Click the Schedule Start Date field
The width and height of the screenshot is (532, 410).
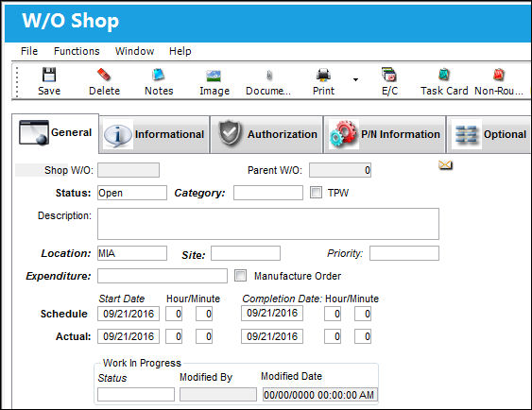[129, 314]
